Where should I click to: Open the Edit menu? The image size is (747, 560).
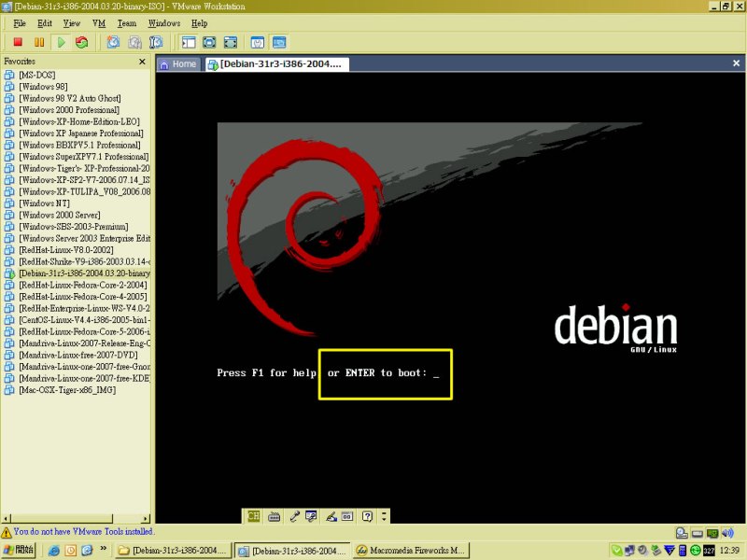tap(45, 23)
